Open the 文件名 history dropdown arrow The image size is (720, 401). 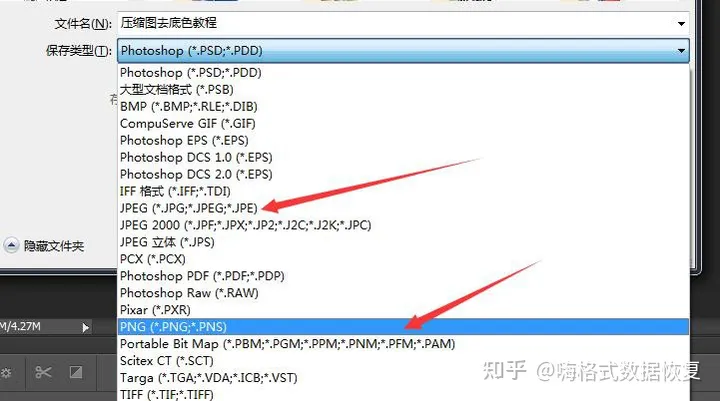(681, 23)
